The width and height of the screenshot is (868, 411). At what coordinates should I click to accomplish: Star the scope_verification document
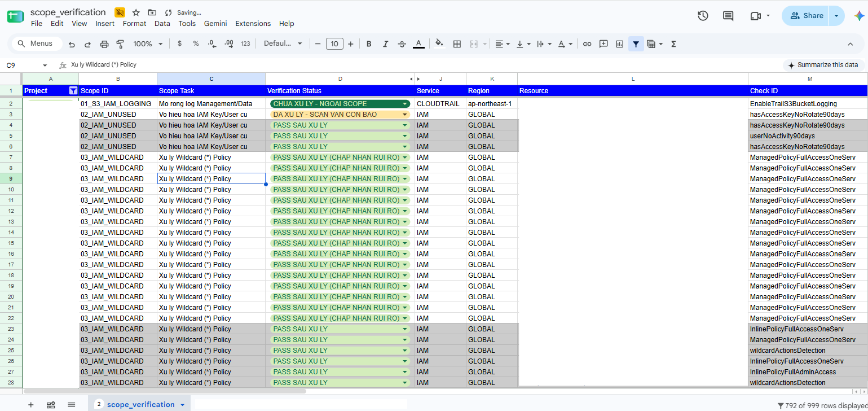click(x=136, y=12)
